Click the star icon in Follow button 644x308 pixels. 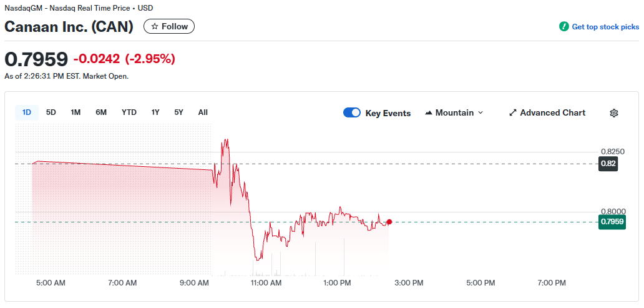[155, 26]
